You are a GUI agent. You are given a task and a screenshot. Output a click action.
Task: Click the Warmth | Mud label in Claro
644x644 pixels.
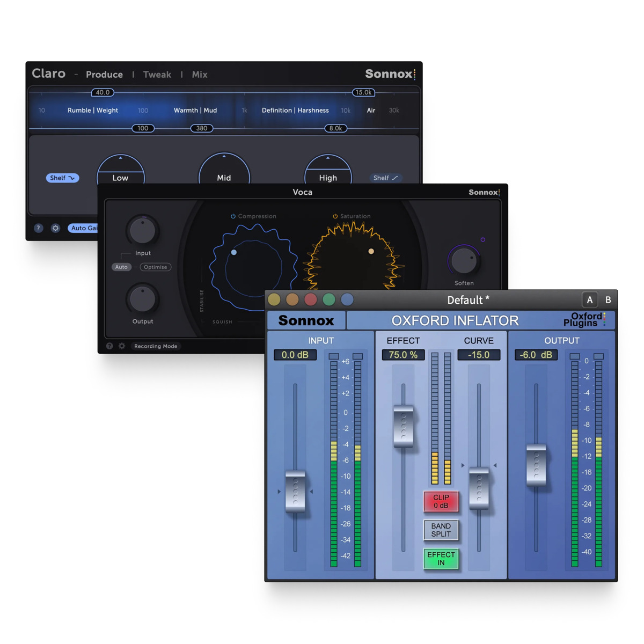coord(195,110)
